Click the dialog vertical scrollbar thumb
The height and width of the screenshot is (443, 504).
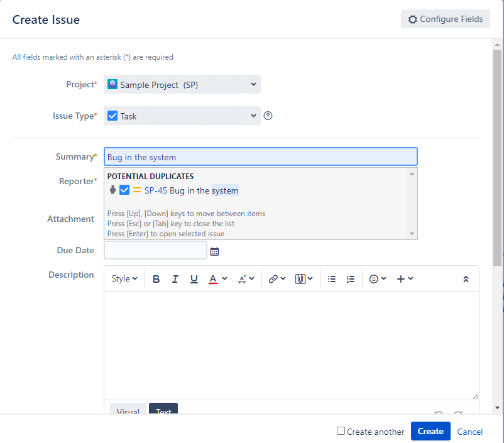(497, 158)
